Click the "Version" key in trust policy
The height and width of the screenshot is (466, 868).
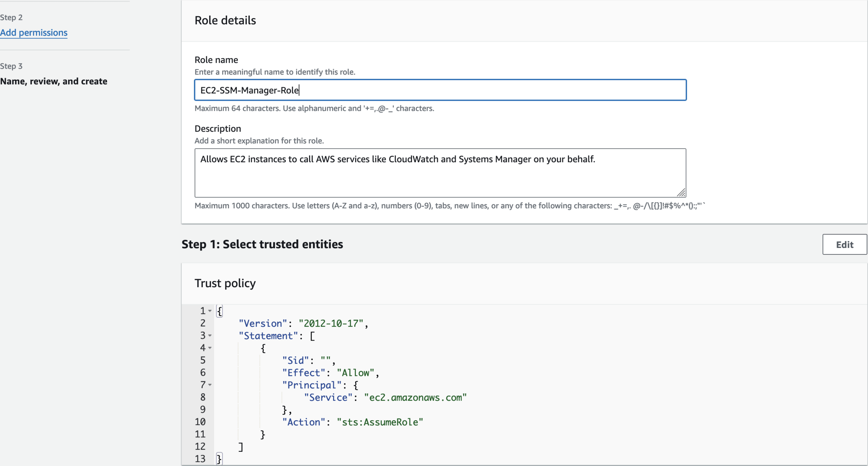click(x=263, y=324)
